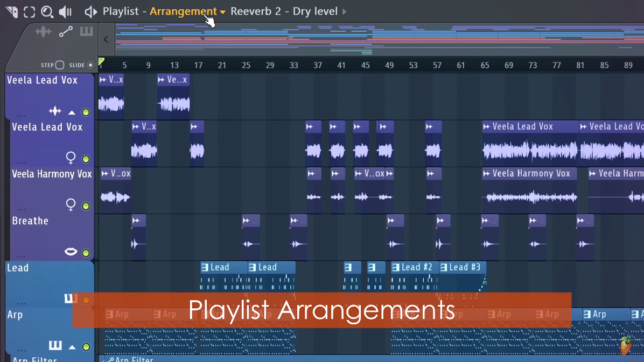Viewport: 644px width, 362px height.
Task: Collapse the picker panel using the left chevron
Action: (x=106, y=39)
